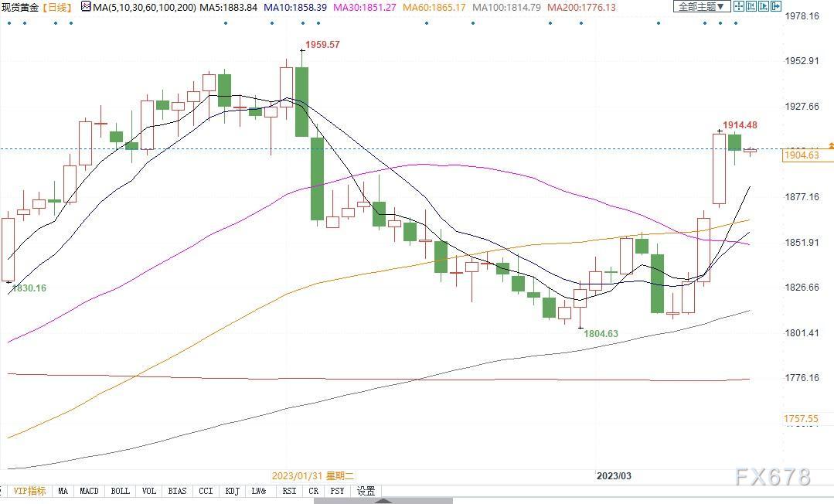Click the 现货黄金 symbol name
Screen dimensions: 834x504
pyautogui.click(x=20, y=8)
